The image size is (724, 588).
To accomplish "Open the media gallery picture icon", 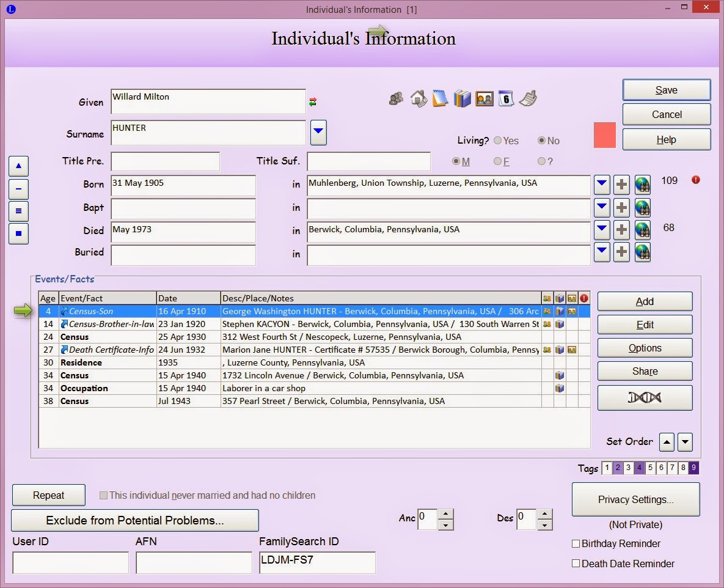I will tap(484, 98).
